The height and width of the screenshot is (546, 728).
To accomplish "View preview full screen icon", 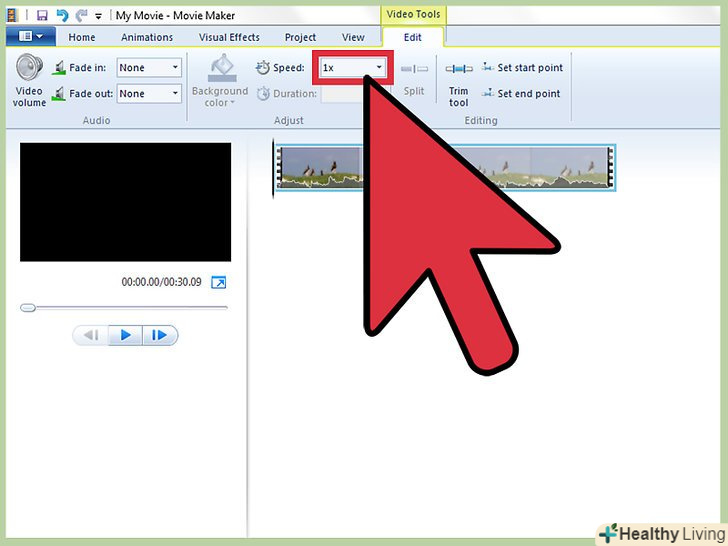I will click(x=219, y=282).
